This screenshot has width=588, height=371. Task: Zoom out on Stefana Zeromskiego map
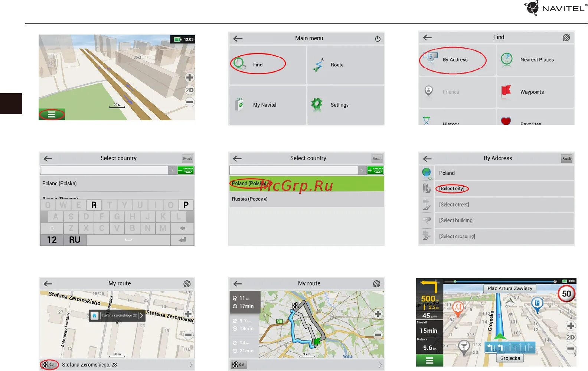[x=188, y=335]
